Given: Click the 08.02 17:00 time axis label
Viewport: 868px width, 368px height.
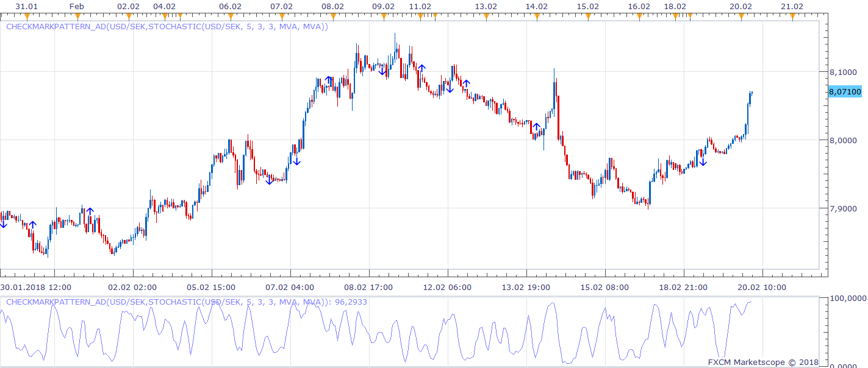Looking at the screenshot, I should coord(369,287).
